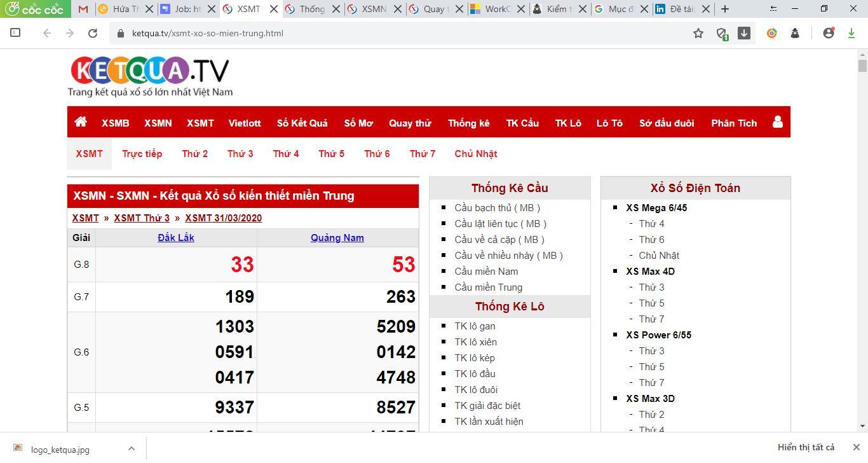Viewport: 868px width, 463px height.
Task: Open Sớ đầu đuôi menu item
Action: 667,123
